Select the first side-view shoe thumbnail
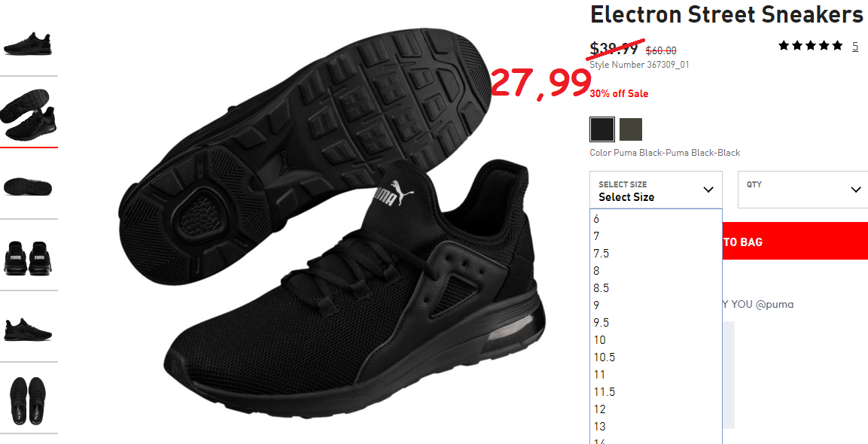868x444 pixels. [28, 43]
